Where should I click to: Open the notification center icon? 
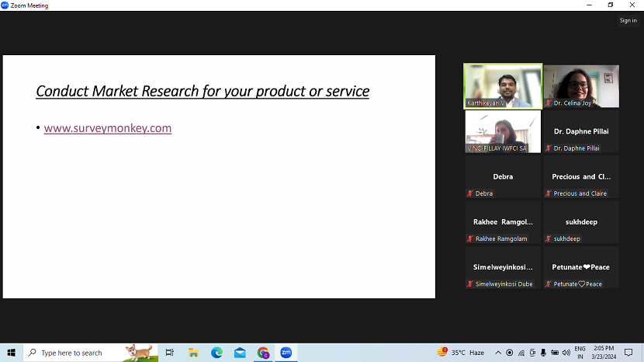coord(628,353)
